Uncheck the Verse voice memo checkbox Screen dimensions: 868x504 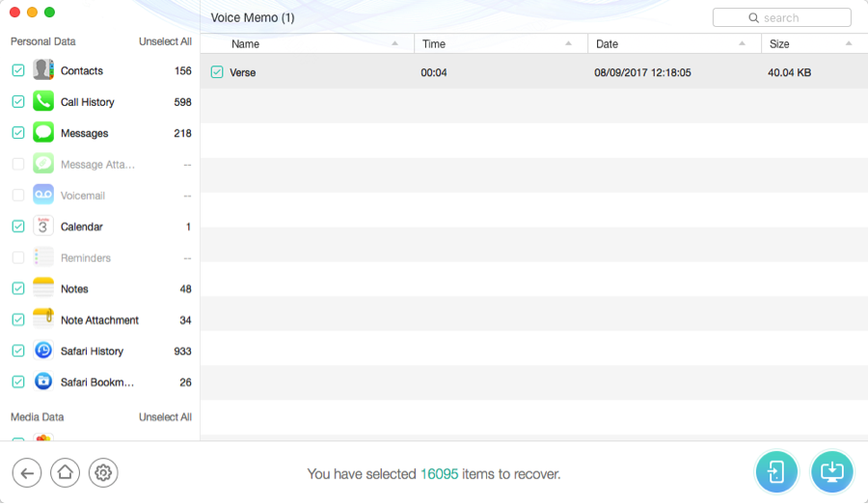217,72
